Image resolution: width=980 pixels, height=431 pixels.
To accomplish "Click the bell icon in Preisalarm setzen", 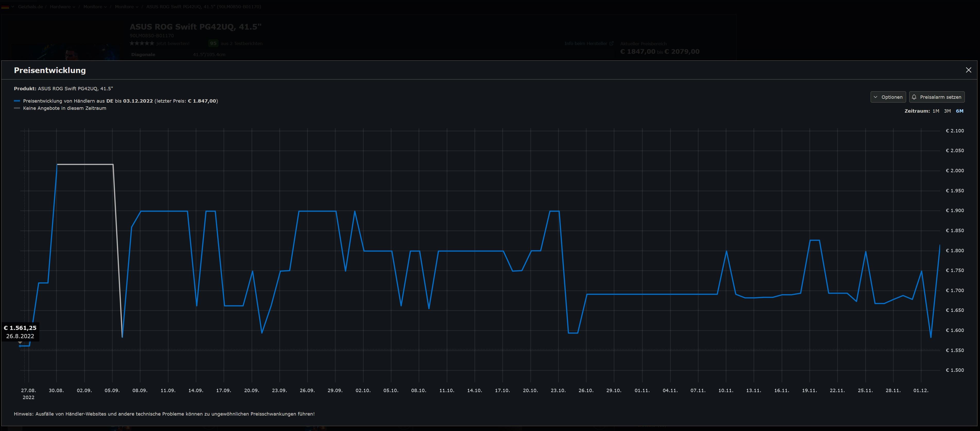I will tap(914, 97).
